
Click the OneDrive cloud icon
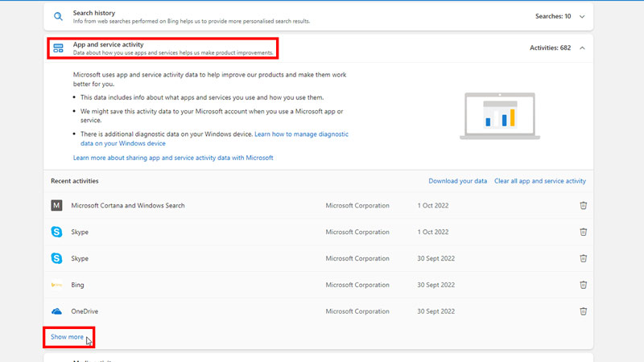coord(56,311)
